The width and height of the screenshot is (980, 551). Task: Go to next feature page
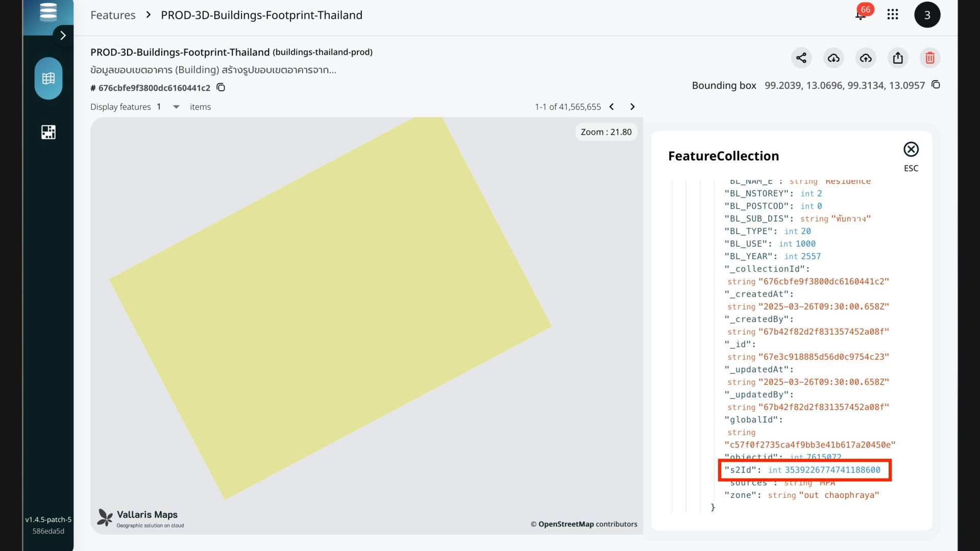(632, 107)
